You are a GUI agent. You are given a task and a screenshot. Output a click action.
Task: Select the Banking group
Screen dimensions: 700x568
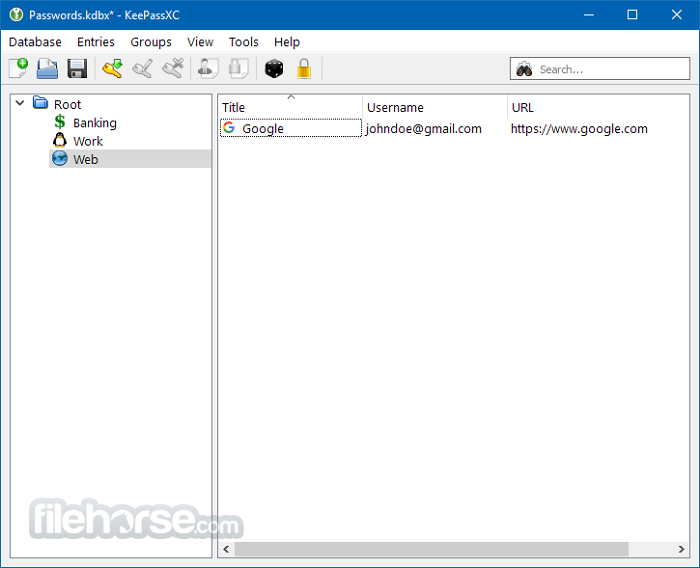(x=94, y=123)
